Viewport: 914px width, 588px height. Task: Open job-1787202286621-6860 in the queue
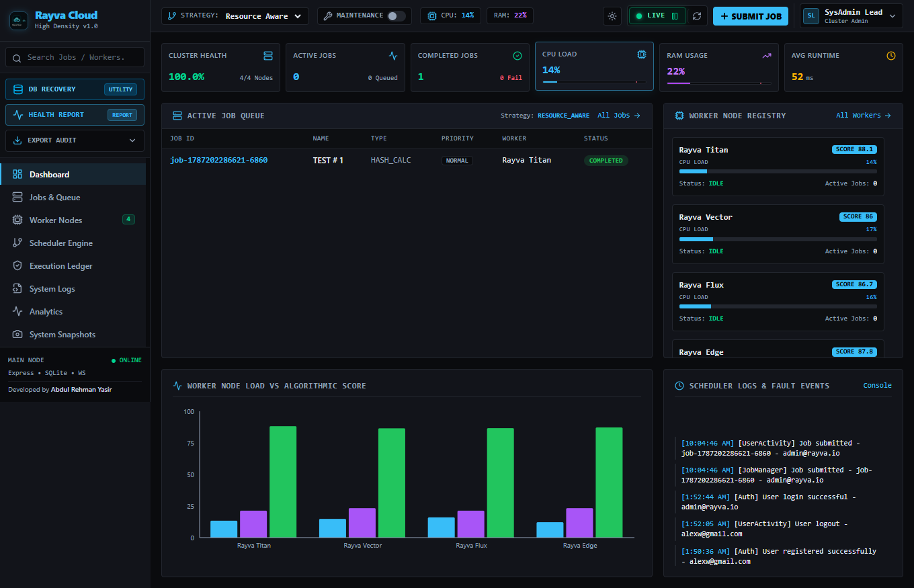tap(219, 161)
